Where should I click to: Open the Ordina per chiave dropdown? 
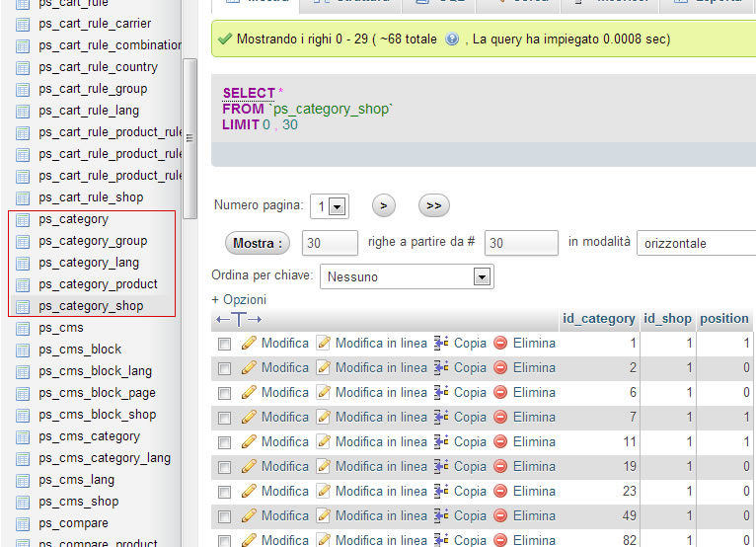pos(407,276)
